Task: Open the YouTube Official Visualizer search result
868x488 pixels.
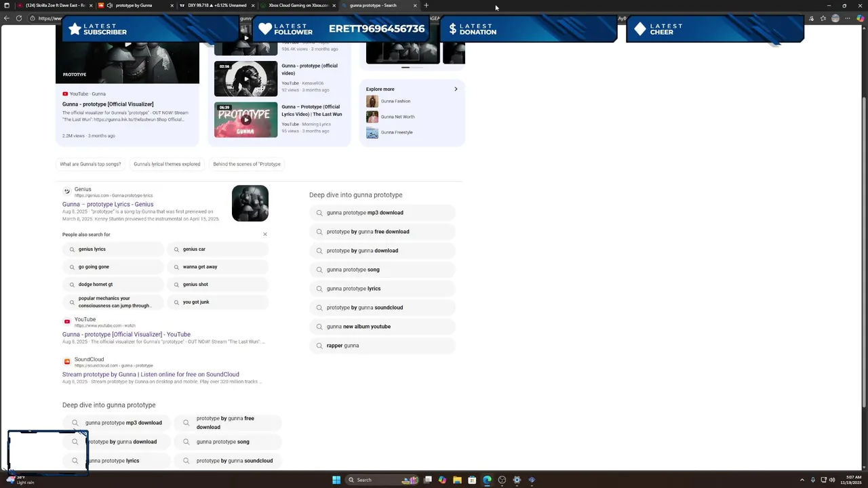Action: click(x=126, y=334)
